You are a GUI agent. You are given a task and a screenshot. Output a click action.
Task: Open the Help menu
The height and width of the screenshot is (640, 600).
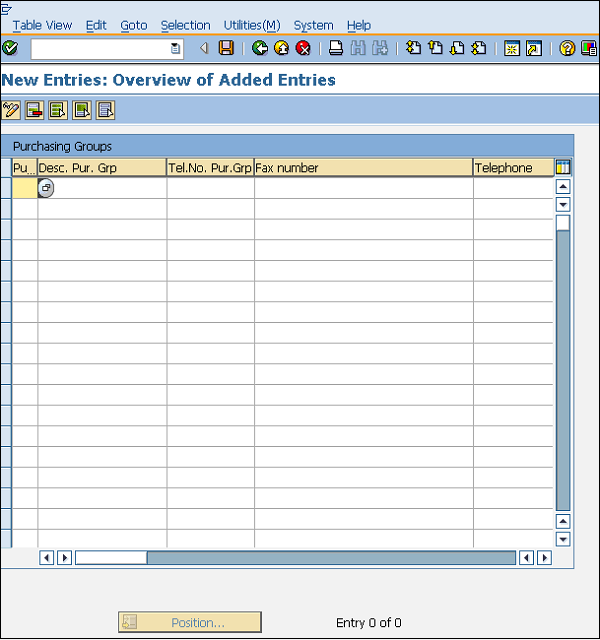tap(359, 25)
